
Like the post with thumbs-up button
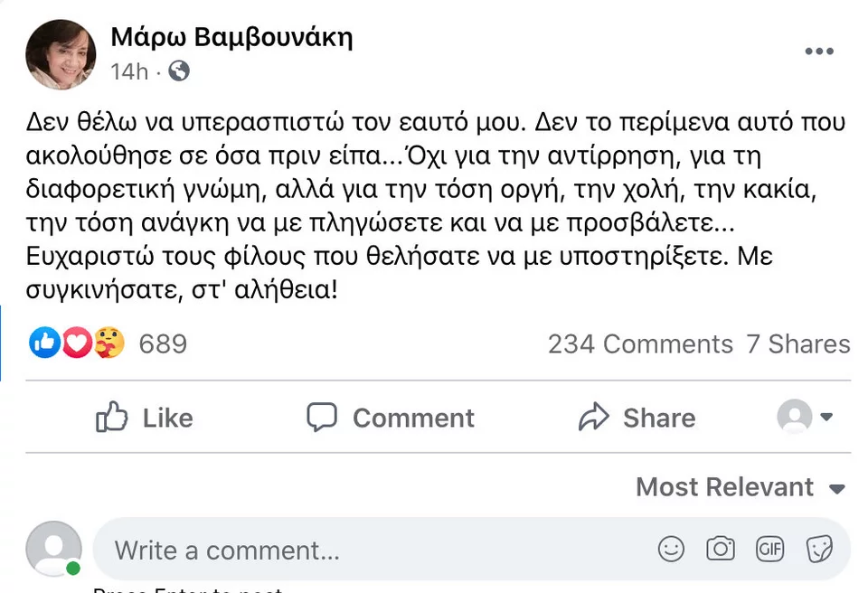tap(145, 418)
